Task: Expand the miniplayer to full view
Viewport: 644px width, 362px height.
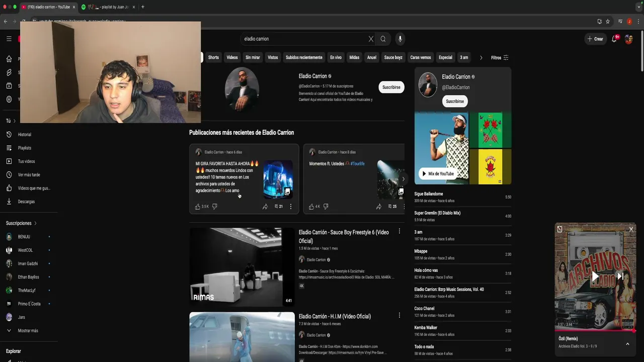Action: (x=559, y=229)
